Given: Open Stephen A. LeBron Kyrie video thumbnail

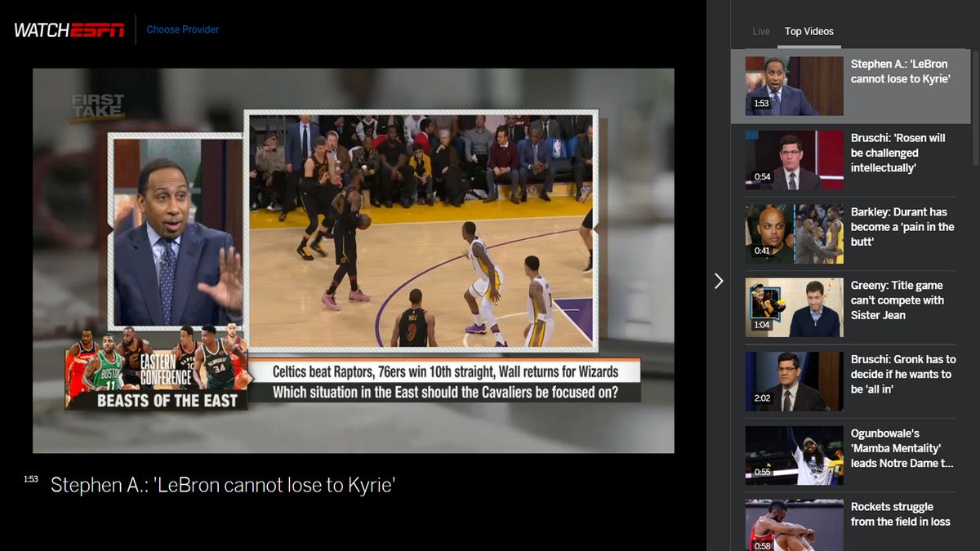Looking at the screenshot, I should (795, 87).
